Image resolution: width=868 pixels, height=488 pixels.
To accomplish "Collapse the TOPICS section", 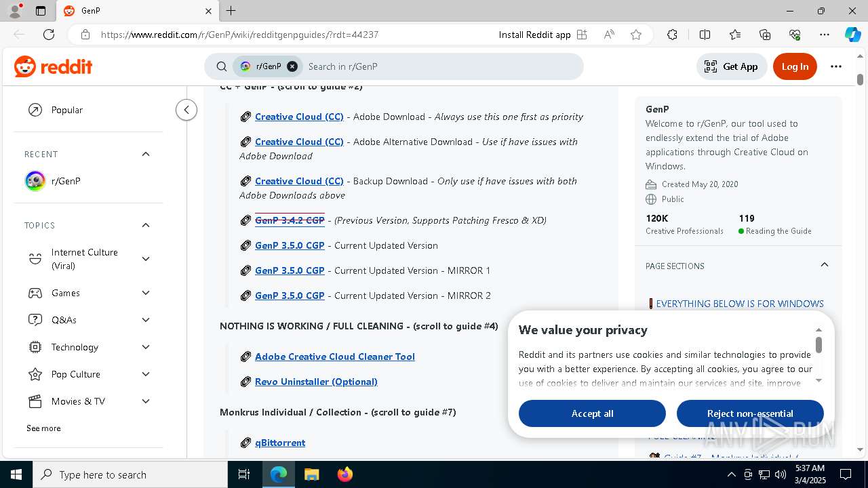I will click(146, 225).
